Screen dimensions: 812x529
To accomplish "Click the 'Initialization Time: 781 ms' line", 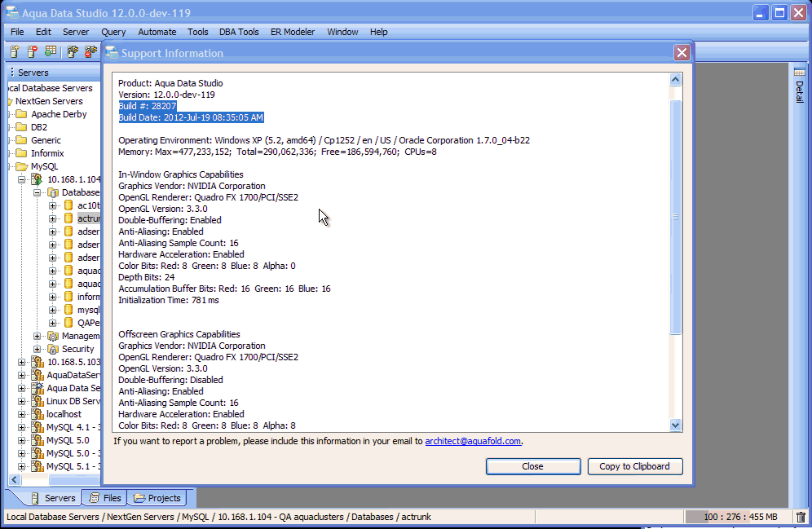I will click(x=169, y=300).
